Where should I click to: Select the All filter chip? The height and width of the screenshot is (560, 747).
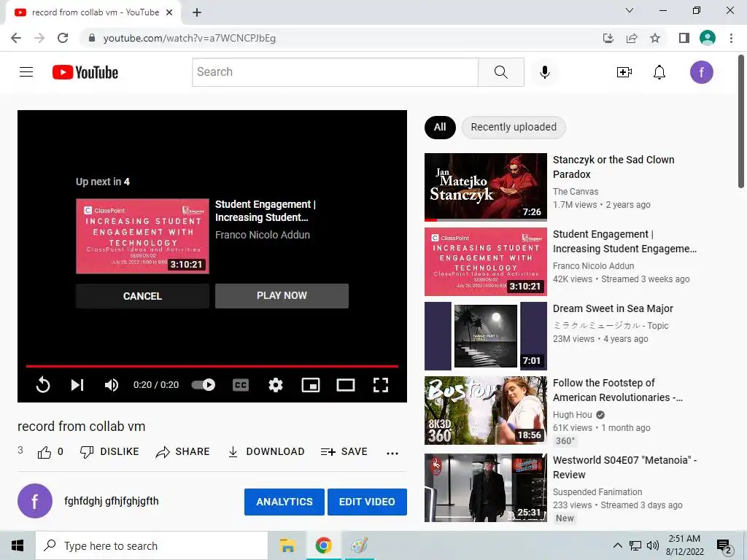coord(440,127)
